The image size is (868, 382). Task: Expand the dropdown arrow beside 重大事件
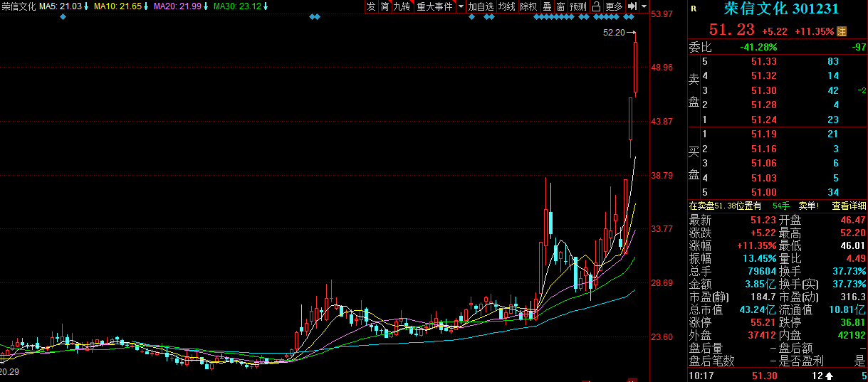coord(461,6)
